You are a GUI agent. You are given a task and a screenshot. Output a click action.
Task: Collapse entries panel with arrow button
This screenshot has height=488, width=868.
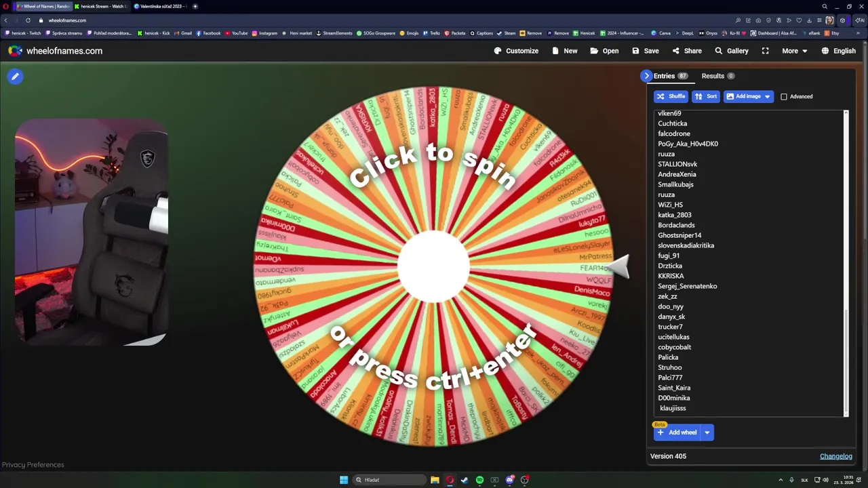pyautogui.click(x=646, y=76)
